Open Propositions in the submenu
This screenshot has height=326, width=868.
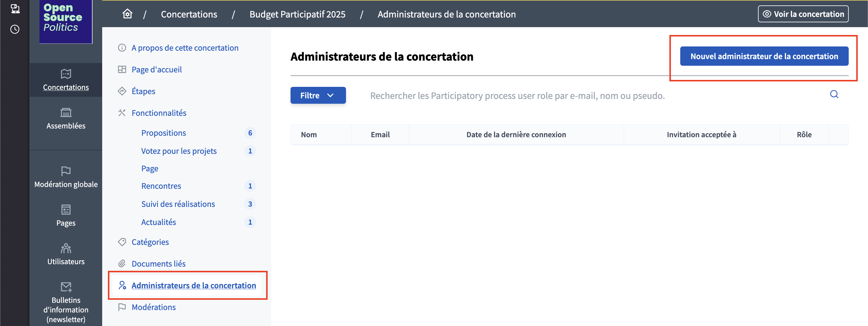pos(163,133)
